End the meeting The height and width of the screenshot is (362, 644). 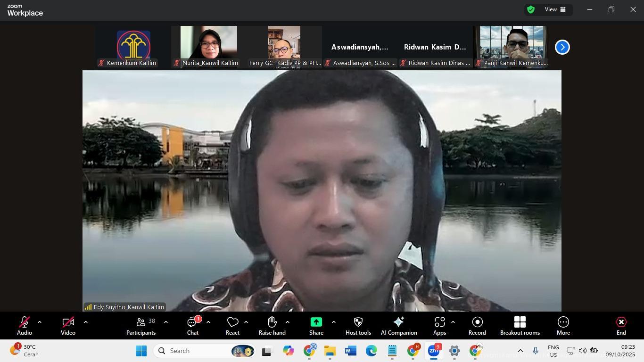tap(621, 326)
